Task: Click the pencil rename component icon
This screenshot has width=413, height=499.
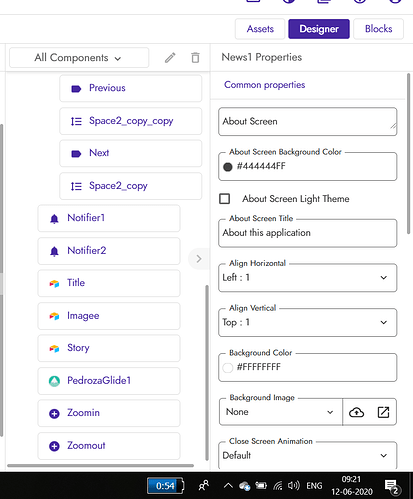Action: [170, 58]
